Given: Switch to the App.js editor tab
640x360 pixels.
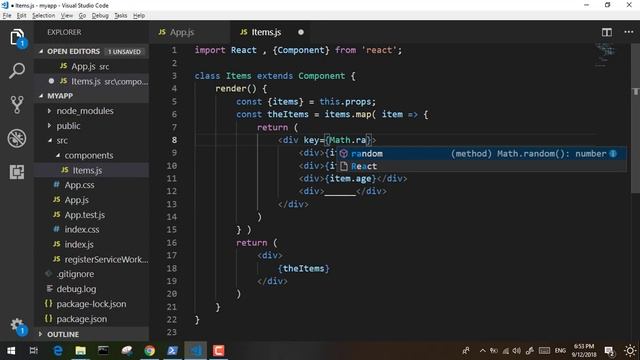Looking at the screenshot, I should pos(189,32).
